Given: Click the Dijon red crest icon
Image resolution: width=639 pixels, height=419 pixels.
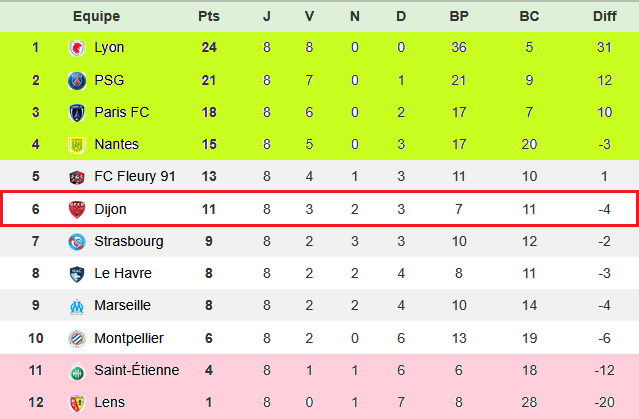Looking at the screenshot, I should click(76, 210).
